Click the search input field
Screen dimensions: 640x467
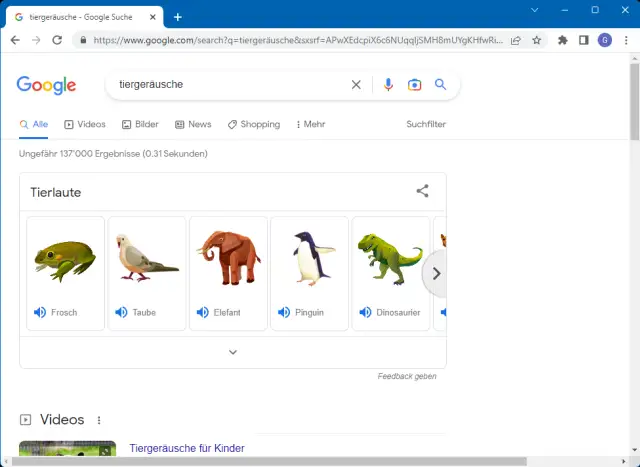231,85
